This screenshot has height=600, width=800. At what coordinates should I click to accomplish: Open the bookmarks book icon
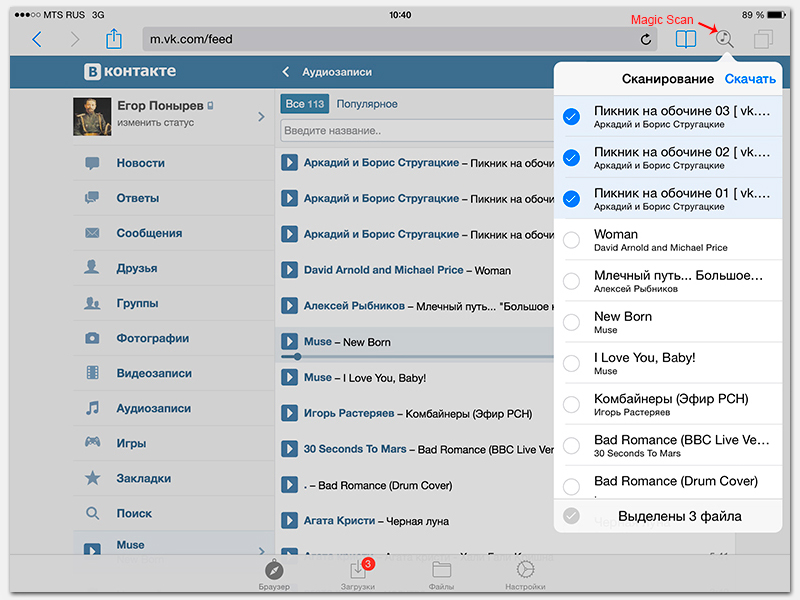(685, 40)
